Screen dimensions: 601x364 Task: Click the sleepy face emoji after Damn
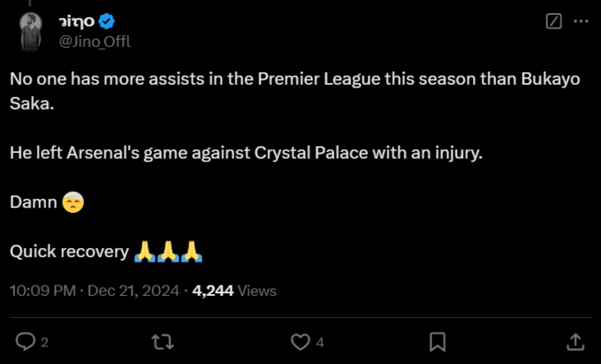tap(72, 203)
